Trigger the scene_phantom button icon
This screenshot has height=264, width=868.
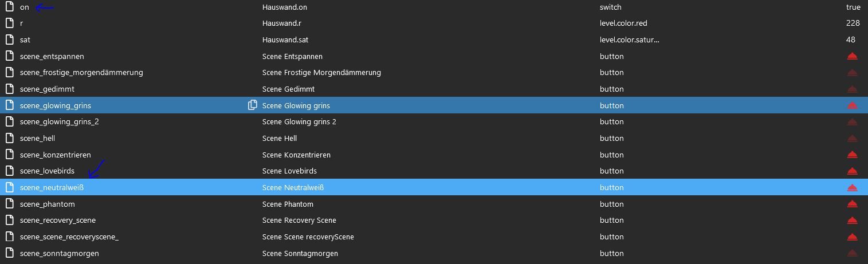(x=852, y=204)
